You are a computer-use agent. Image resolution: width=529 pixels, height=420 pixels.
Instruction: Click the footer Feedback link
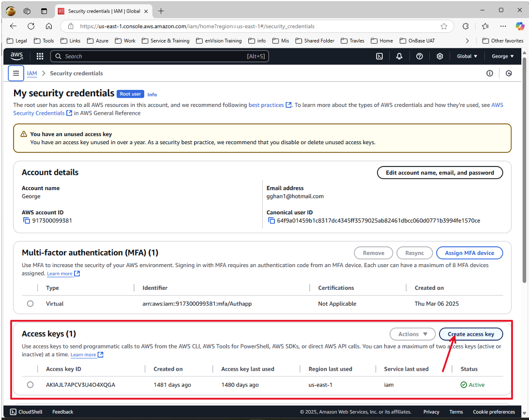(63, 412)
